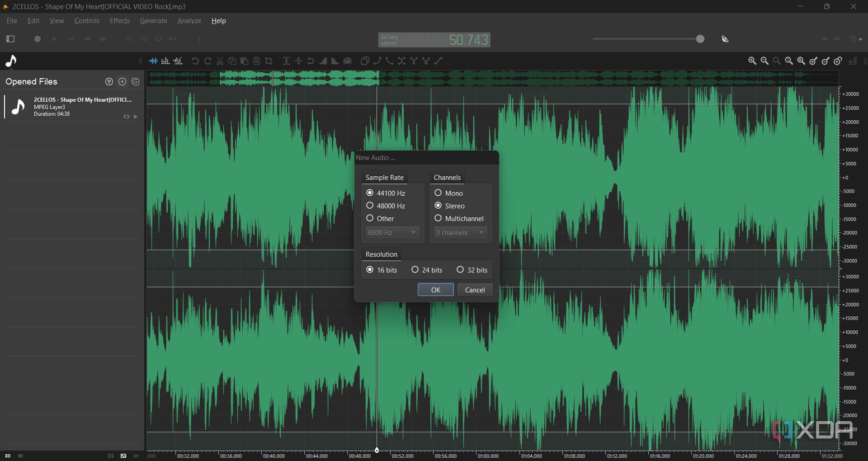Select the 2CELLOS file in Opened Files

coord(72,107)
